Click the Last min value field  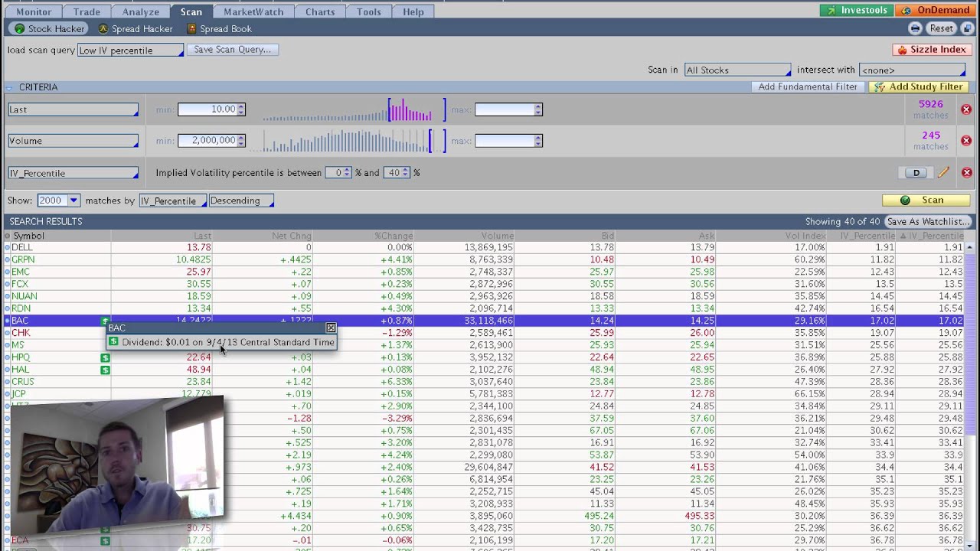coord(207,109)
